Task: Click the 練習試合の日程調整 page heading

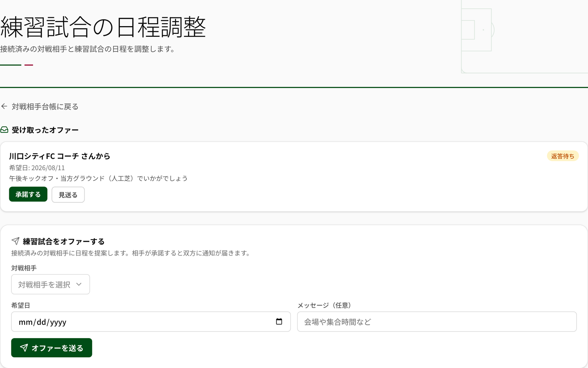Action: (x=103, y=28)
